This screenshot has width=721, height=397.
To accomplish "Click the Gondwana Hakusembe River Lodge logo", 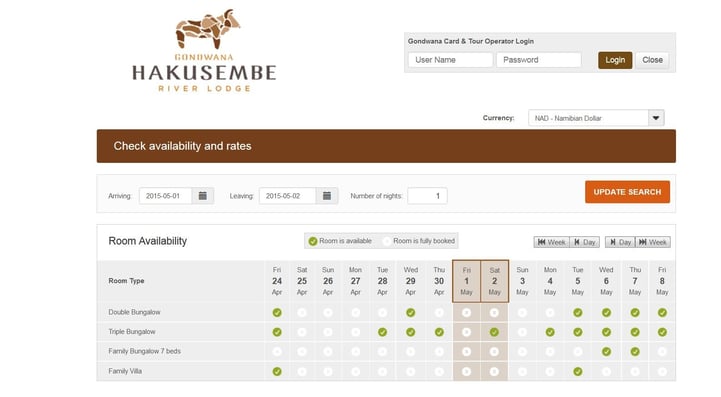I will 204,51.
